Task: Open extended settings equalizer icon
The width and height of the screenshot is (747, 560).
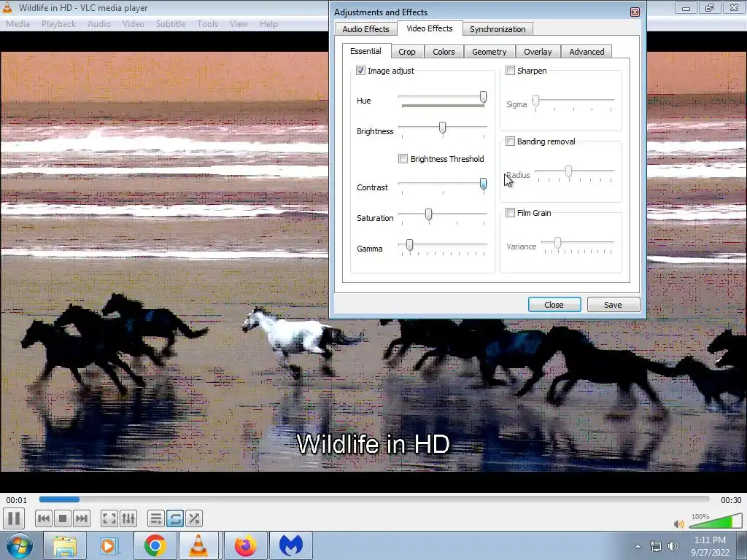Action: [128, 518]
